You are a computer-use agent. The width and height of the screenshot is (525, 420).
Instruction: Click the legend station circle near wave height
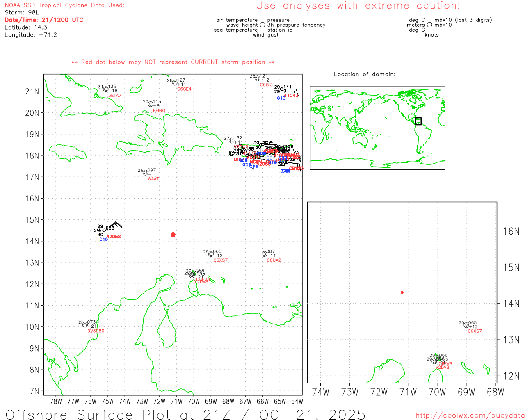pos(262,25)
